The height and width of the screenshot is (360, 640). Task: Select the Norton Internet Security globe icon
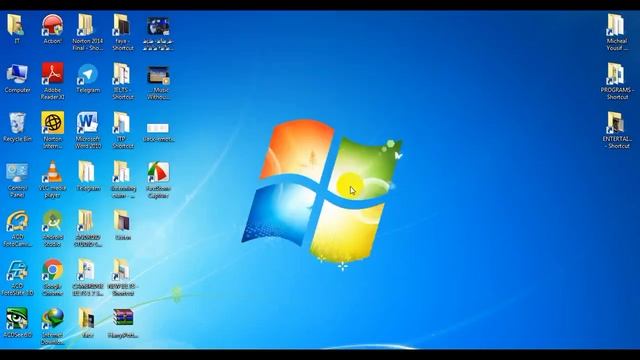[52, 130]
